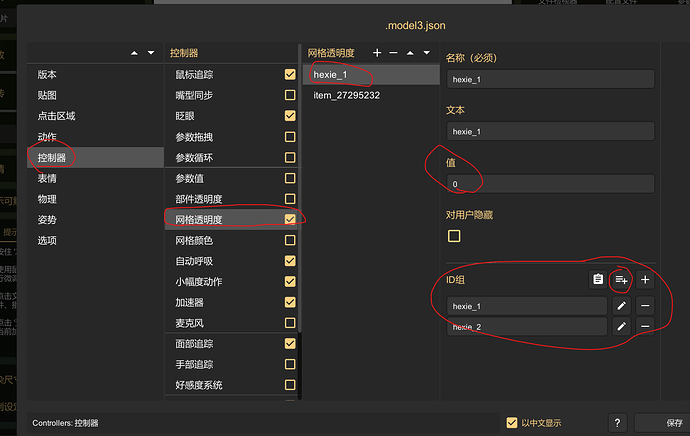The height and width of the screenshot is (436, 690).
Task: Click the question mark help button
Action: (x=618, y=423)
